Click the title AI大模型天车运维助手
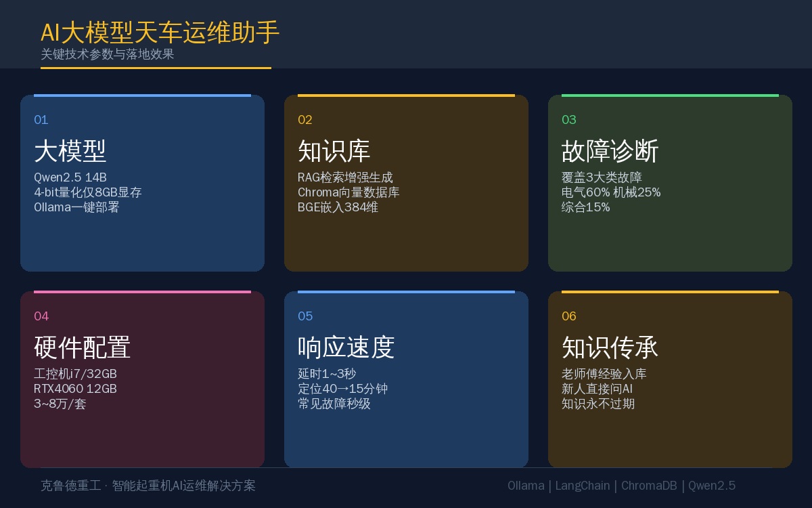 coord(160,33)
